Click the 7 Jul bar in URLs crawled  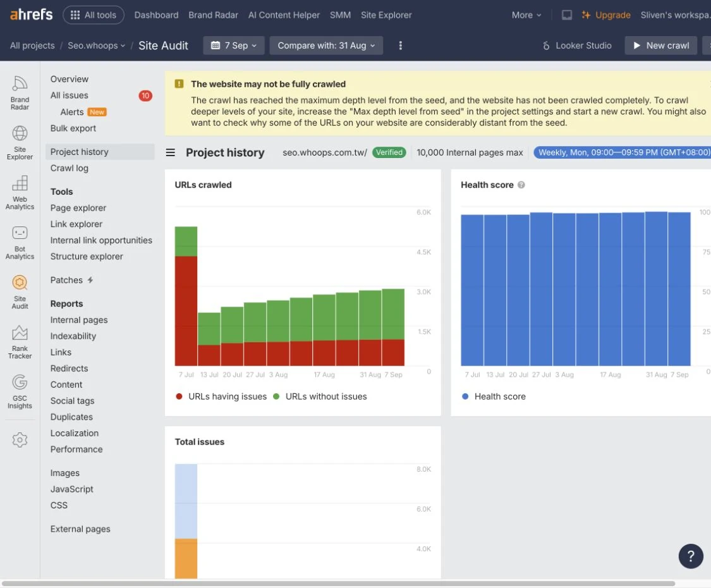(186, 297)
